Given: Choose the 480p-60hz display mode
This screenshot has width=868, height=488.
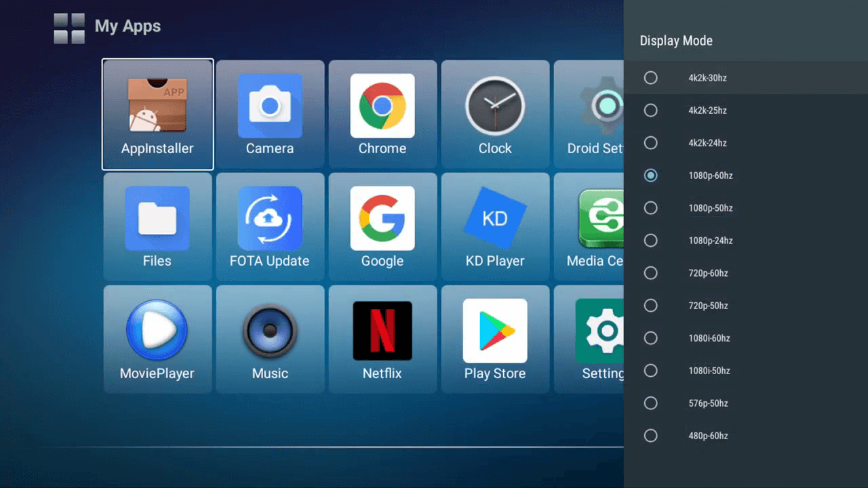Looking at the screenshot, I should [x=746, y=436].
